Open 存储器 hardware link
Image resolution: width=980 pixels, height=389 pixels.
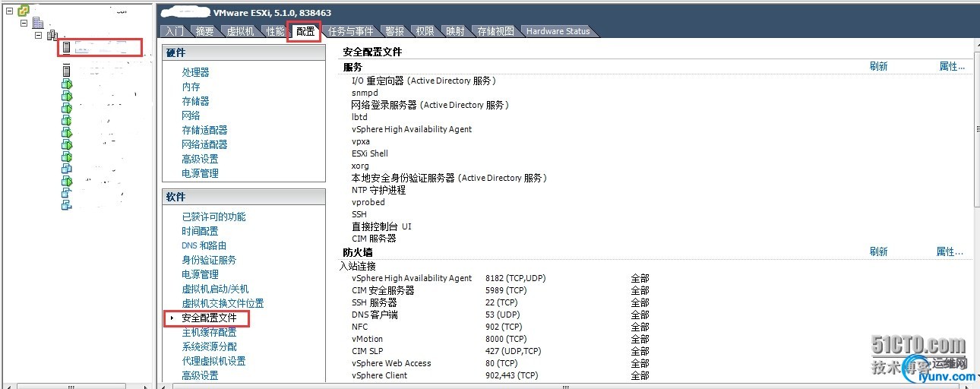(x=195, y=101)
